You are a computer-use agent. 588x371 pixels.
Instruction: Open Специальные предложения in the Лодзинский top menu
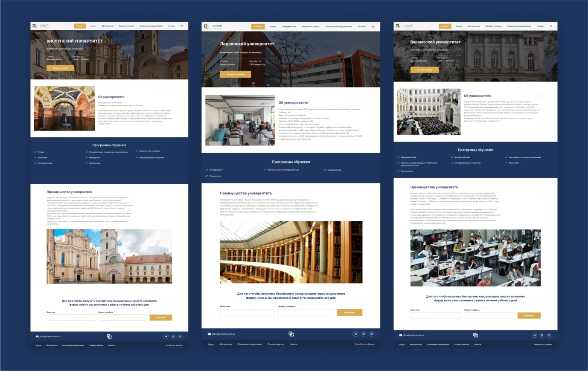coord(339,26)
